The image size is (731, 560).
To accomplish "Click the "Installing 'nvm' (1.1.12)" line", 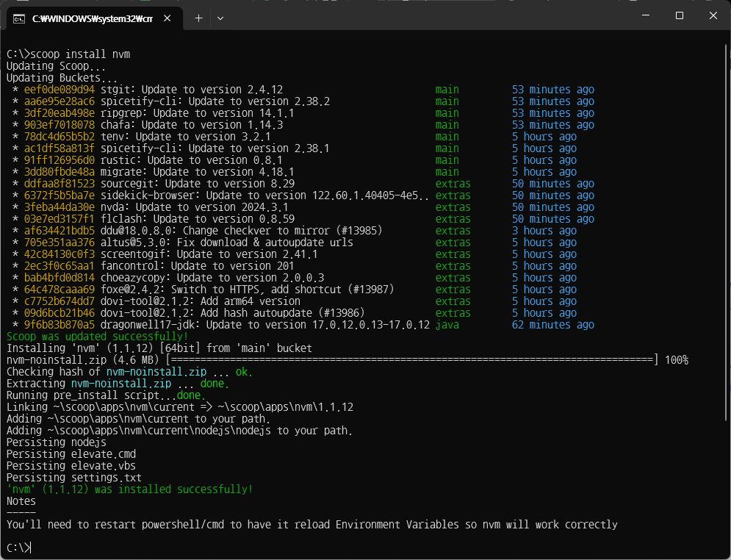I will (159, 348).
